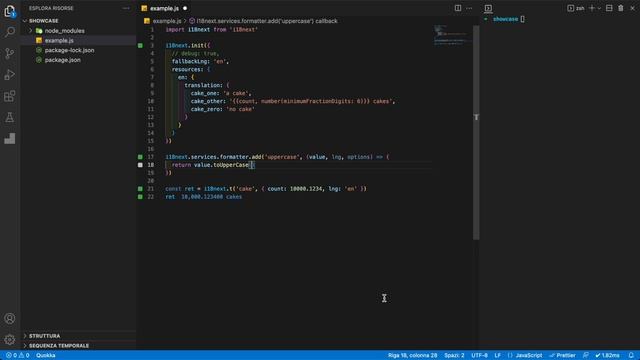
Task: Open the Source Control view
Action: pos(9,53)
